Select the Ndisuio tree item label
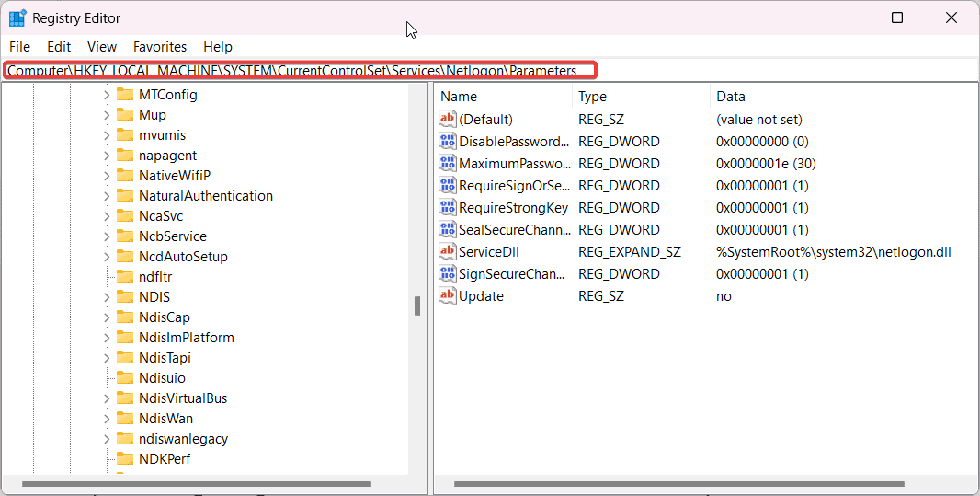980x496 pixels. [163, 378]
